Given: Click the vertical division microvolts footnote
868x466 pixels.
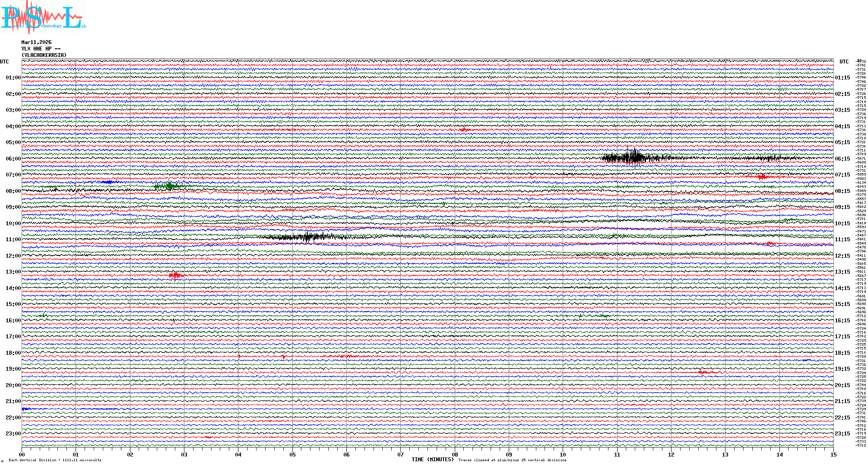Looking at the screenshot, I should tap(55, 460).
